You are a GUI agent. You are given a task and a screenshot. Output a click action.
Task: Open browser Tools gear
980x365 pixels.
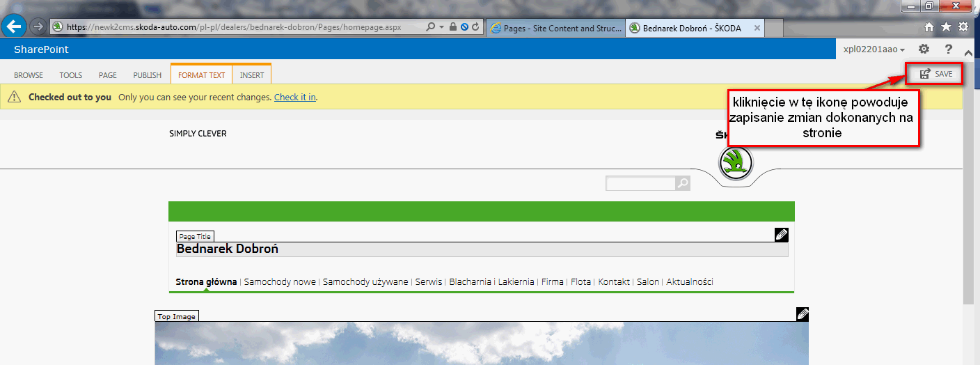(963, 27)
